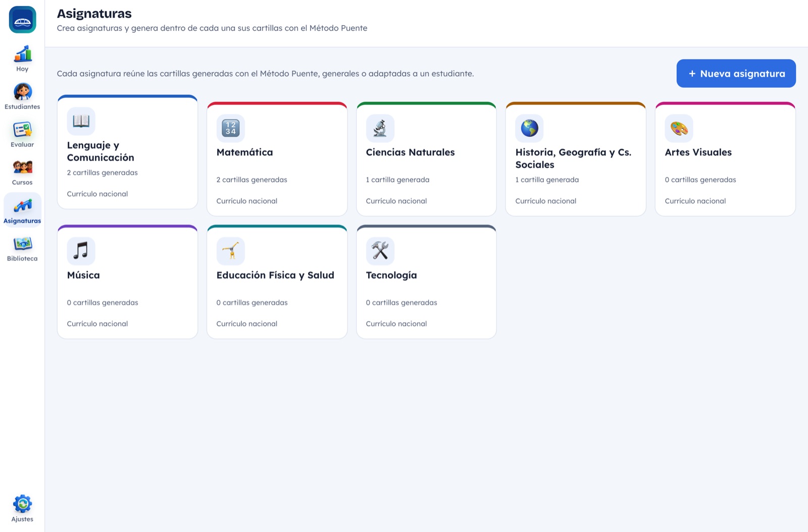Open the Artes Visuales subject title
Viewport: 808px width, 532px height.
[698, 152]
